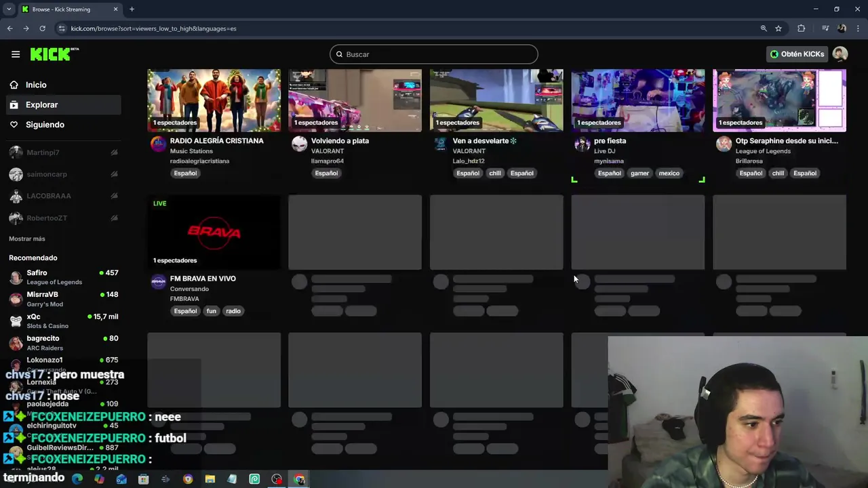
Task: Click the pre fiesta streamer avatar
Action: tap(582, 144)
